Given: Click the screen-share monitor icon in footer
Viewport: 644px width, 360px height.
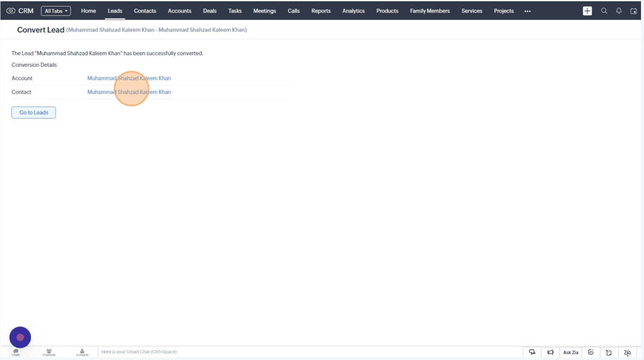Looking at the screenshot, I should click(532, 352).
